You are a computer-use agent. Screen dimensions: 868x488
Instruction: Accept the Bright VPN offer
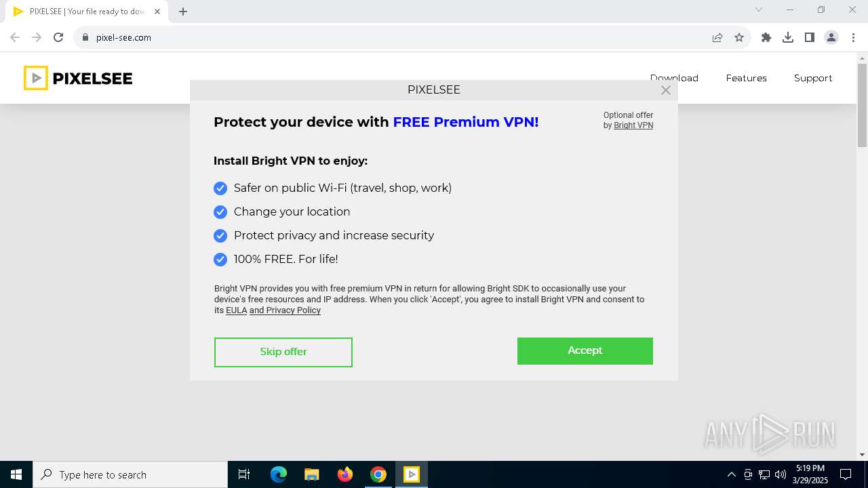pos(585,351)
